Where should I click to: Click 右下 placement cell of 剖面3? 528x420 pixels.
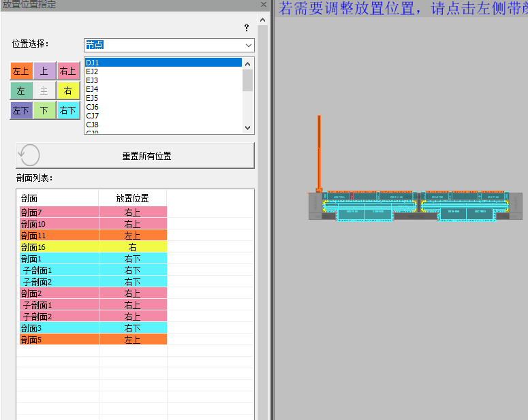pyautogui.click(x=133, y=328)
